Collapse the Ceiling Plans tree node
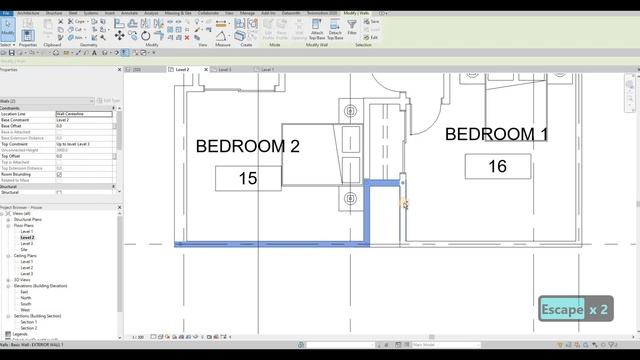Viewport: 640px width, 360px height. coord(8,256)
